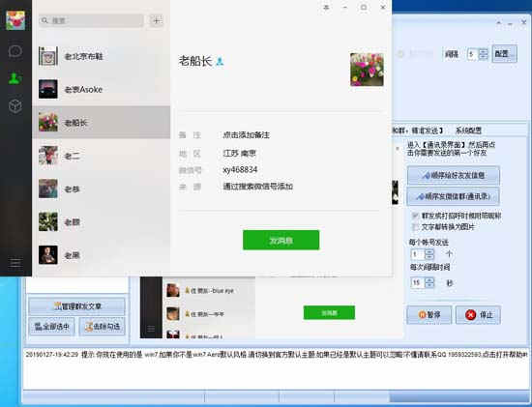Click 老船长's flower profile photo

tap(367, 70)
